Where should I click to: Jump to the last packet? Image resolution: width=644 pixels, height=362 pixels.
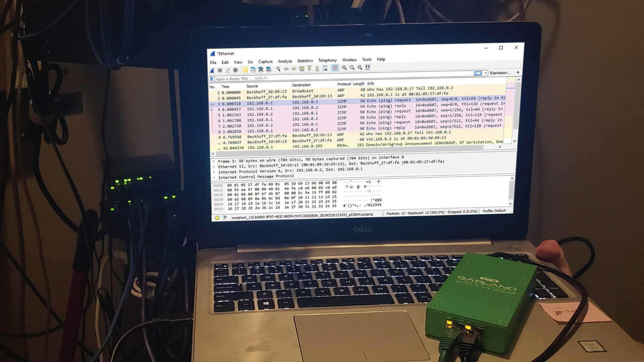point(317,68)
